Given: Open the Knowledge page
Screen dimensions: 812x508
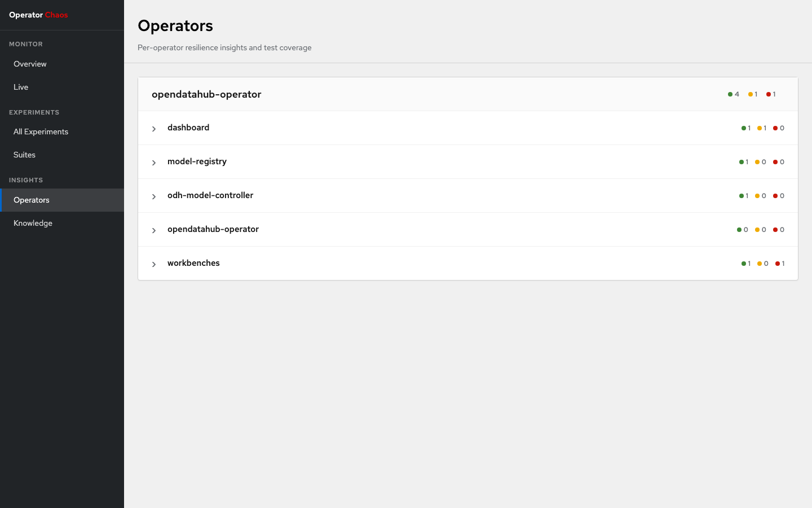Looking at the screenshot, I should pyautogui.click(x=33, y=223).
